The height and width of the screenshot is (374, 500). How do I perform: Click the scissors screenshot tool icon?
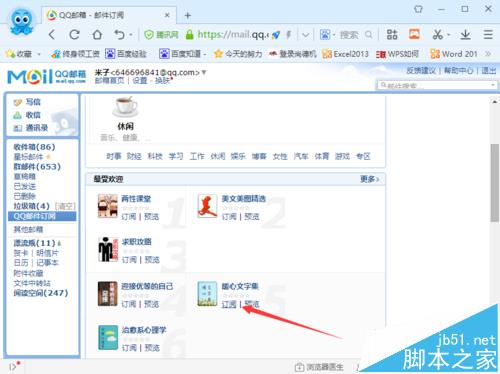click(437, 34)
